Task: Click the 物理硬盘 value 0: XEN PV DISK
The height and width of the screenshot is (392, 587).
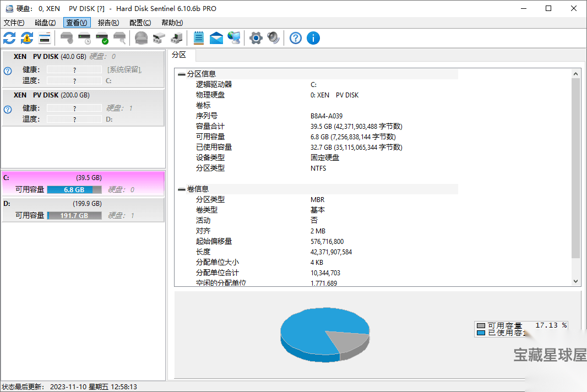Action: (x=334, y=95)
